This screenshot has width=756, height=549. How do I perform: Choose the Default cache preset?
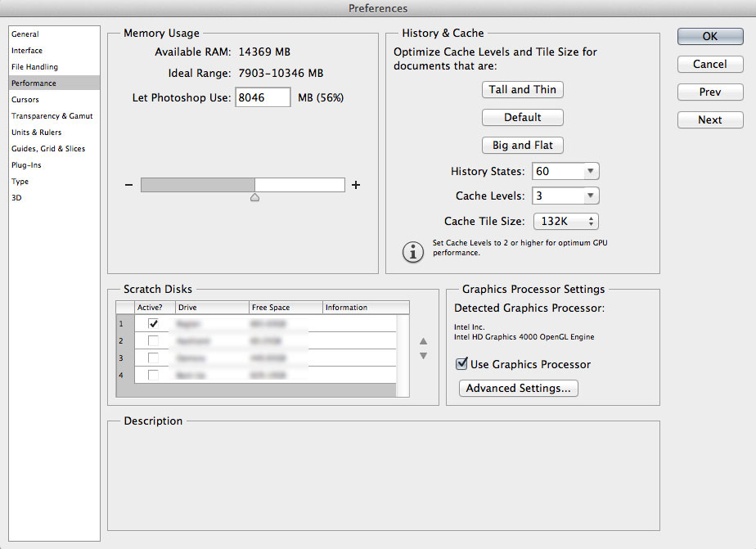coord(523,118)
